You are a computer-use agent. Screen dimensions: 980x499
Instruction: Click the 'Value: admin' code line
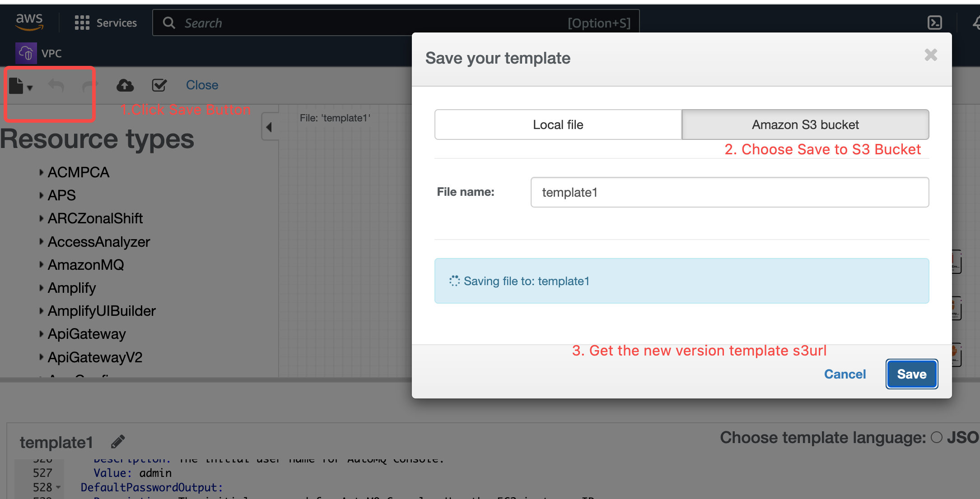[x=132, y=473]
